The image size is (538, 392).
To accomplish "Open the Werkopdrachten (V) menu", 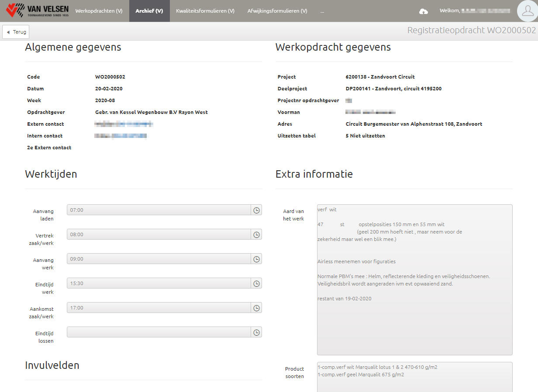I will [x=99, y=11].
